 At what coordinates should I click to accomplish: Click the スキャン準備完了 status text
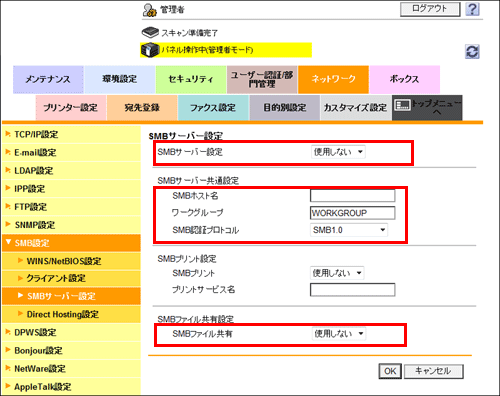pos(190,33)
